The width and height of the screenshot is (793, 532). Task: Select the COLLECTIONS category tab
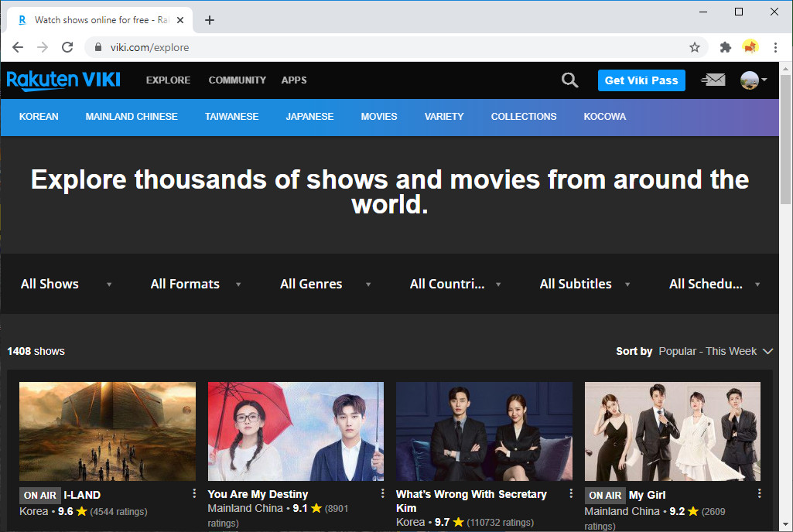tap(524, 117)
